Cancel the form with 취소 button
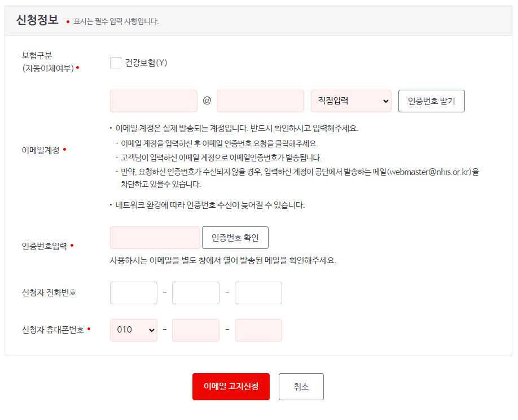This screenshot has width=518, height=420. [x=301, y=386]
